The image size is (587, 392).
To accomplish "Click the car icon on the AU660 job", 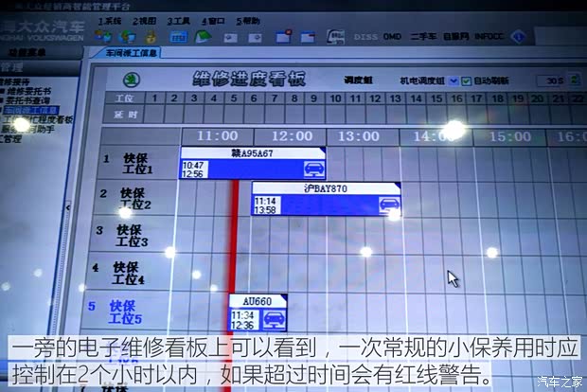I will click(275, 319).
